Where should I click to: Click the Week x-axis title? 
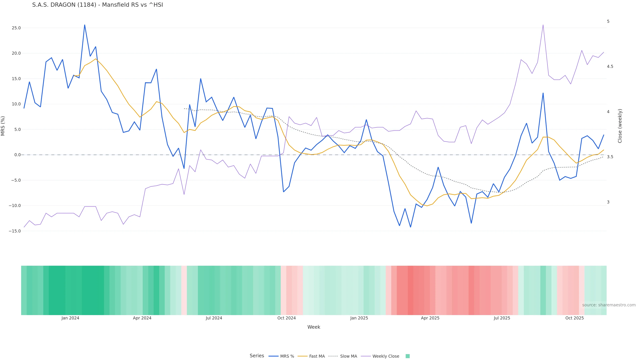[314, 327]
